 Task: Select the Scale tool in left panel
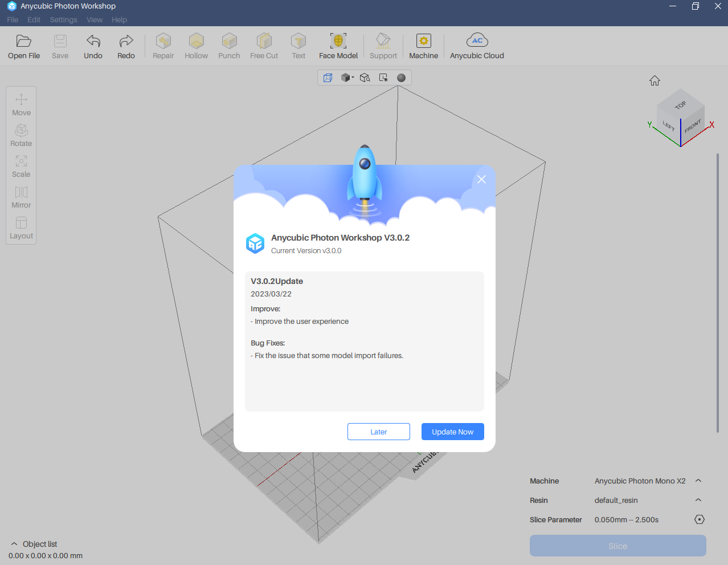(x=21, y=166)
